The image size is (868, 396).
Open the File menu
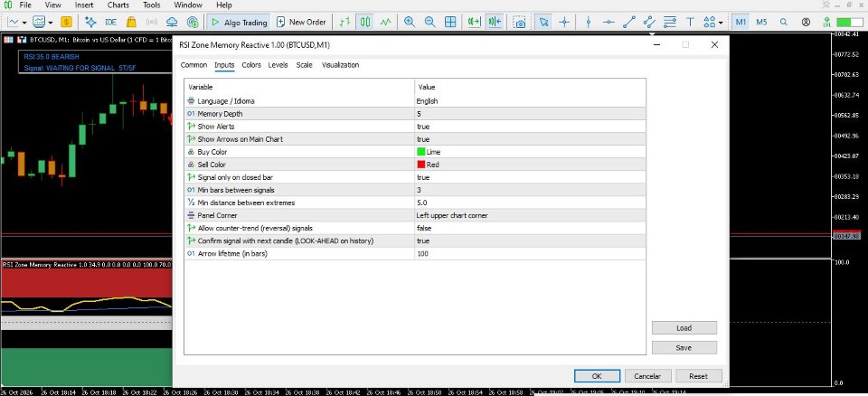(x=25, y=5)
